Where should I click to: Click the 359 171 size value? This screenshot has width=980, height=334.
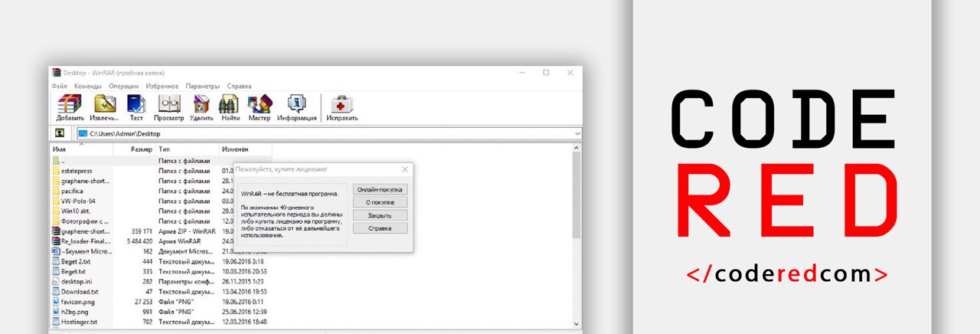point(142,231)
